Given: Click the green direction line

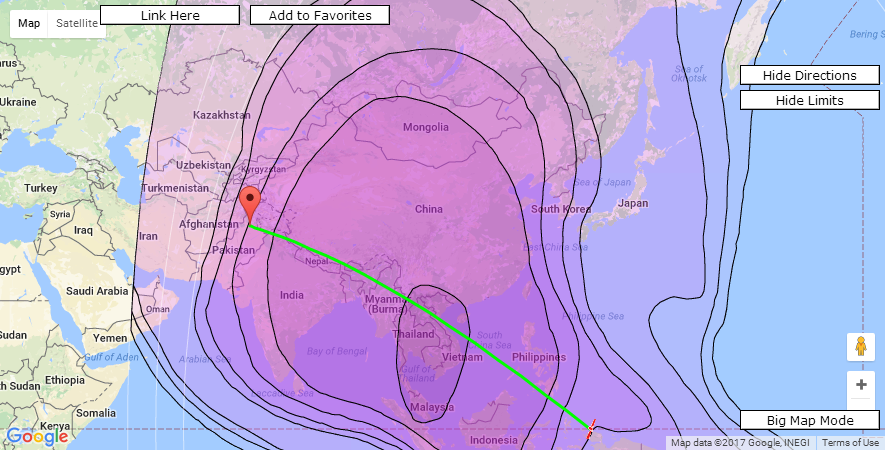Looking at the screenshot, I should point(420,315).
